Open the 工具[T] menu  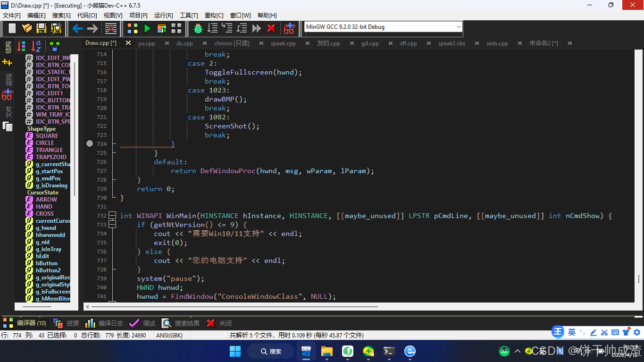coord(189,16)
